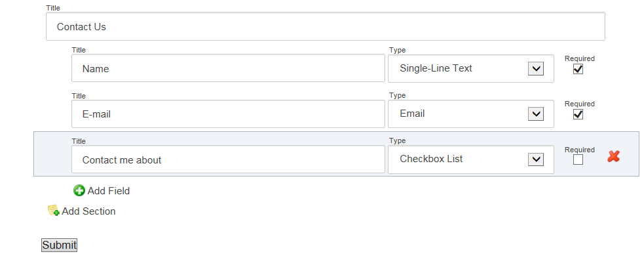The image size is (644, 256).
Task: Click the yellow Add Section note icon
Action: (53, 211)
